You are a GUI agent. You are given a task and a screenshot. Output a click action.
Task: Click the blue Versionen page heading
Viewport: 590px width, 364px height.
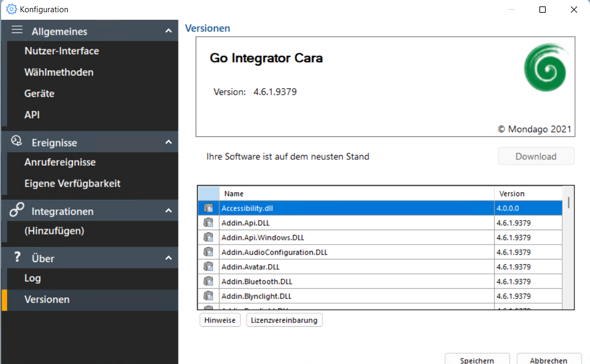pyautogui.click(x=207, y=28)
